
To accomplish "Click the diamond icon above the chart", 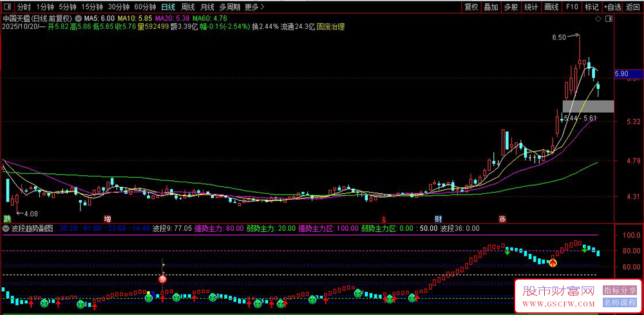I will (598, 19).
